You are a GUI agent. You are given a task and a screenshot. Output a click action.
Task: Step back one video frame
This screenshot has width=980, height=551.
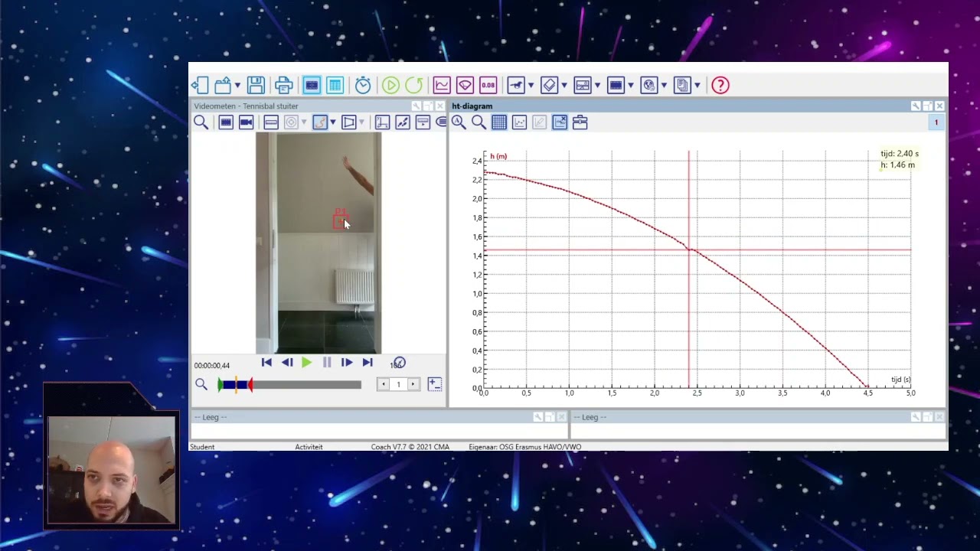[287, 363]
